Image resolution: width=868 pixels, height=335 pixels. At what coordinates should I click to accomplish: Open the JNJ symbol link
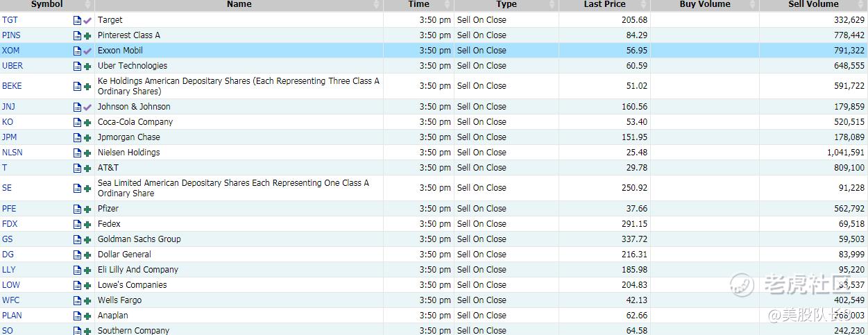pos(9,107)
